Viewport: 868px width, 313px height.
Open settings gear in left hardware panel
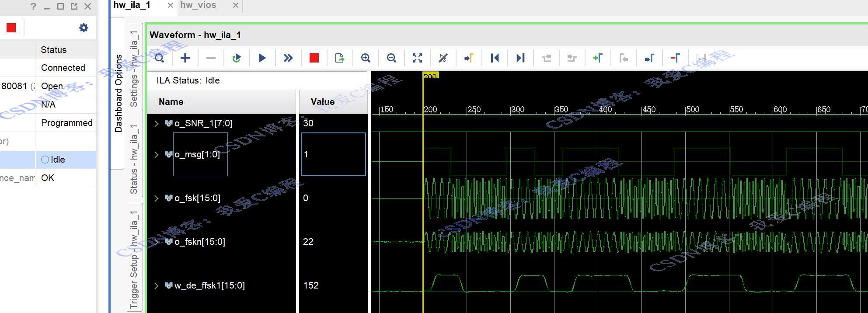pyautogui.click(x=84, y=28)
